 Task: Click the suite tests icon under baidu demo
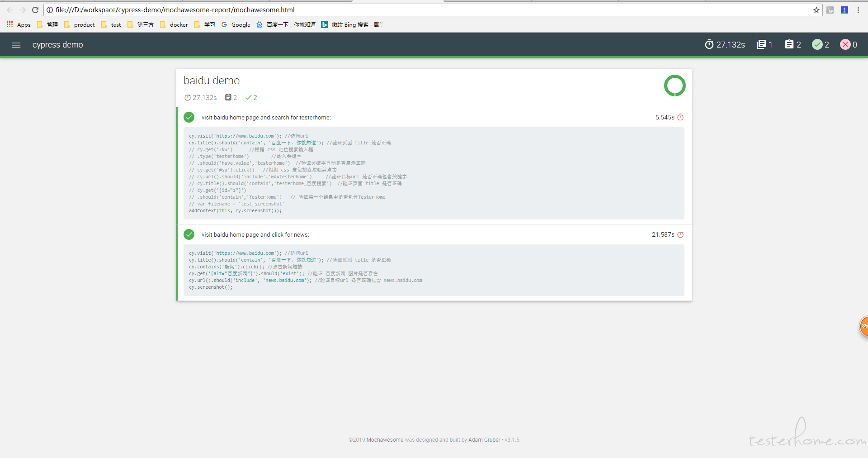click(228, 97)
